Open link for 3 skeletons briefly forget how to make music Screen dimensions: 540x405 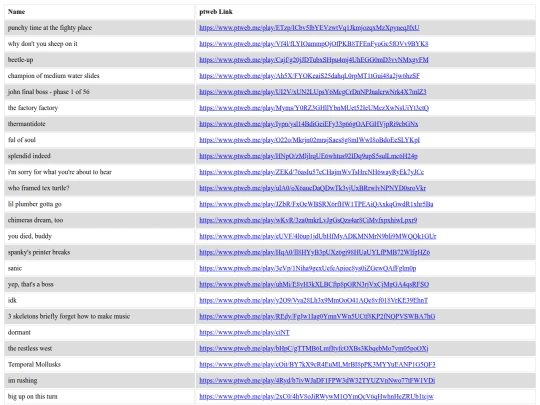[x=317, y=316]
